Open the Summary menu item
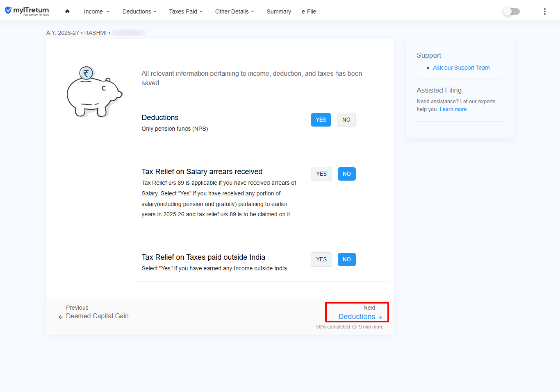 (279, 11)
